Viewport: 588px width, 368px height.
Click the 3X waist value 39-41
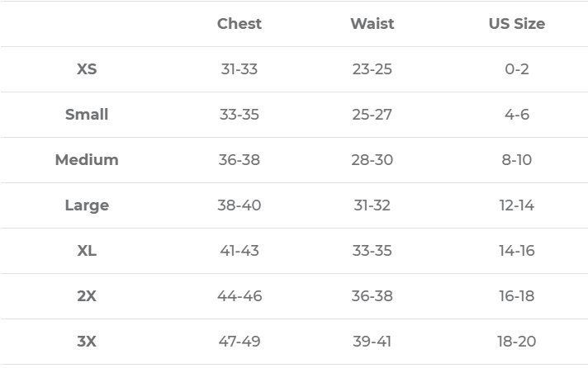[x=372, y=342]
